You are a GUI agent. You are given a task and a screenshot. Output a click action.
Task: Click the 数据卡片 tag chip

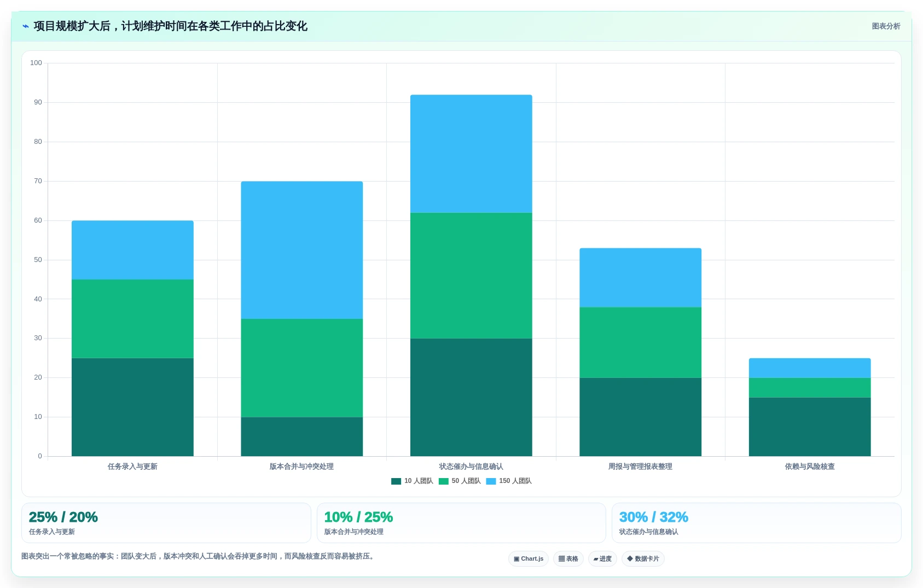tap(643, 558)
